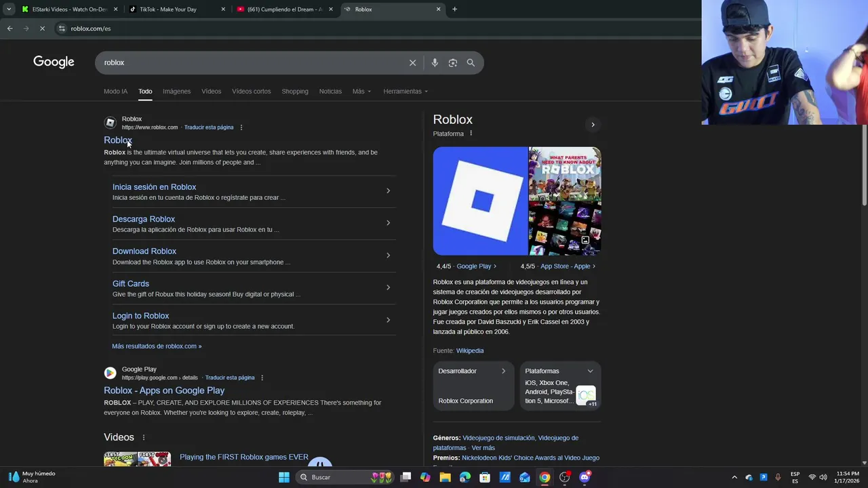Open Roblox - Apps on Google Play
868x488 pixels.
click(164, 390)
